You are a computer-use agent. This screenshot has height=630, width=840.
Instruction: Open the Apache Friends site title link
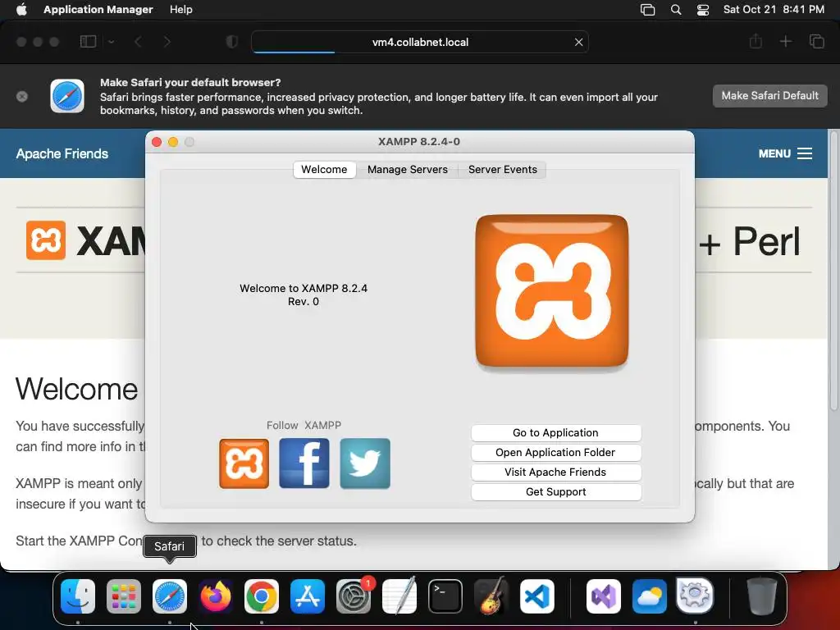(62, 153)
